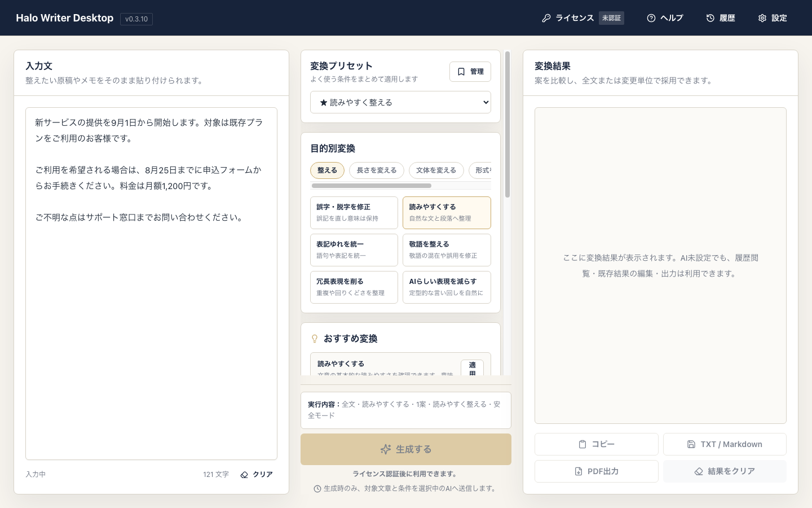Click the v0.3.10 version badge
The height and width of the screenshot is (508, 812).
[x=136, y=19]
